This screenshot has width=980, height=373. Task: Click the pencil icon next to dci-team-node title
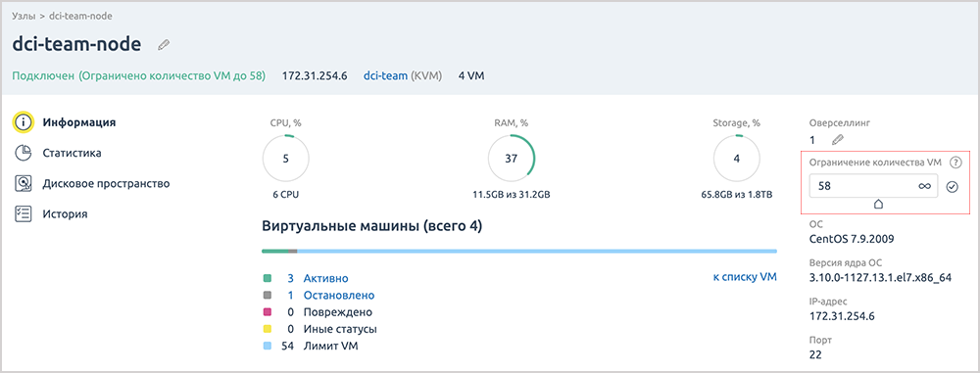click(163, 44)
